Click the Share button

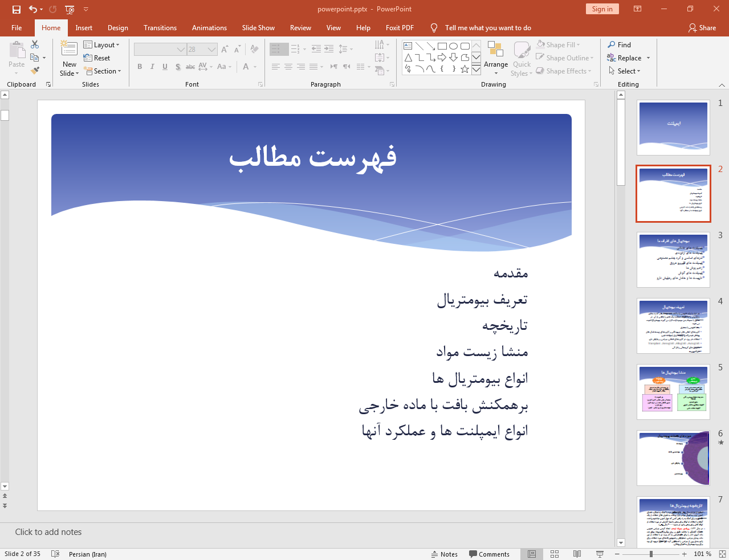tap(702, 28)
